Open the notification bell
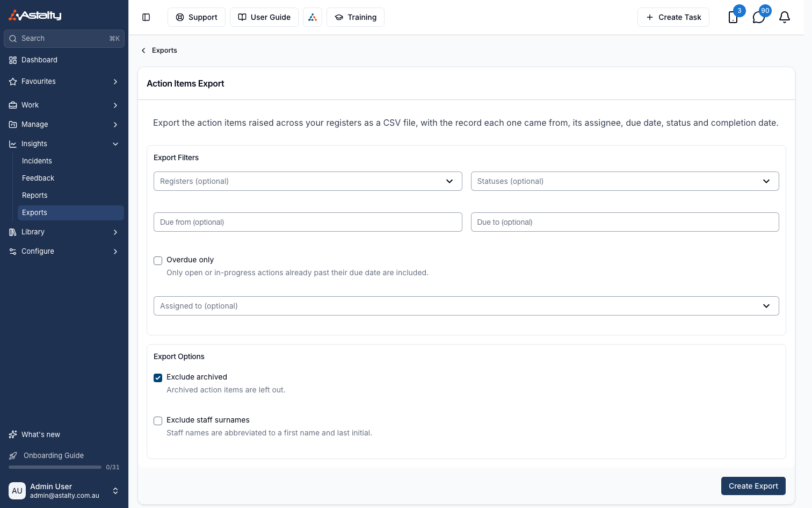 point(785,17)
